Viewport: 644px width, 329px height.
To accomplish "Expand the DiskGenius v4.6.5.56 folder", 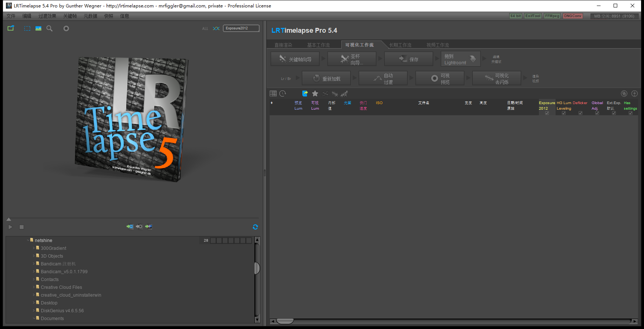I will 34,310.
